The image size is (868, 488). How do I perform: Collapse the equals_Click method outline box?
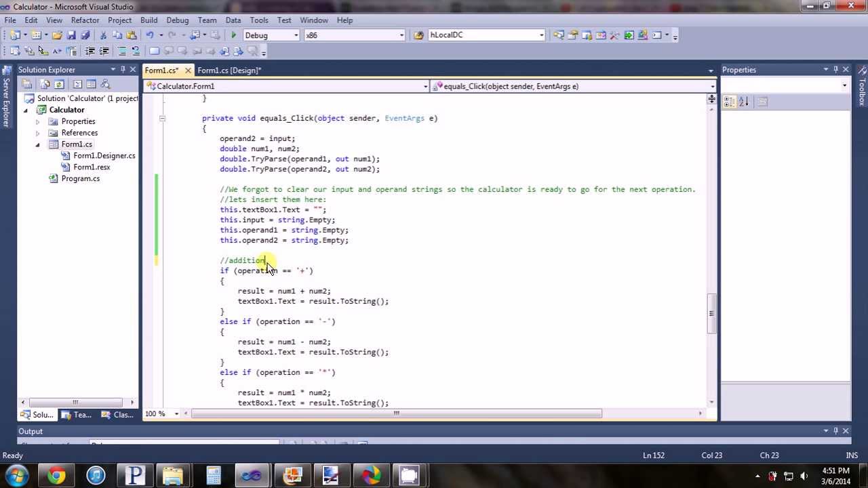162,119
